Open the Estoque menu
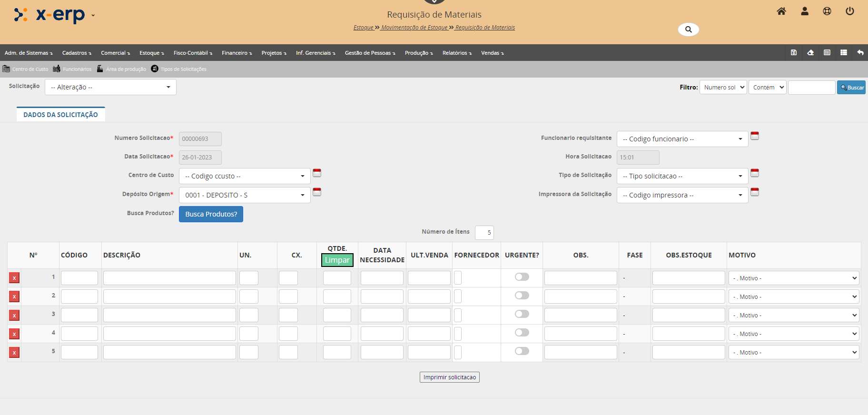The width and height of the screenshot is (868, 415). [151, 53]
